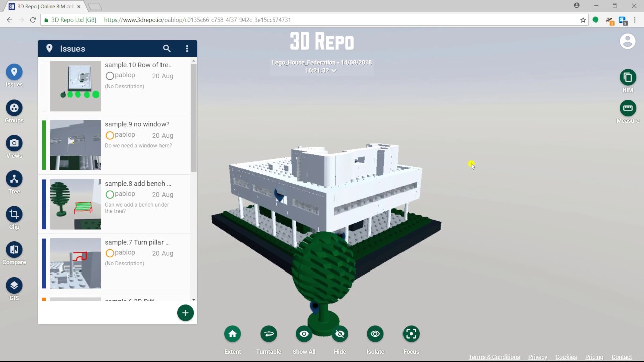Click the browser address bar URL
Viewport: 644px width, 362px height.
[x=197, y=20]
